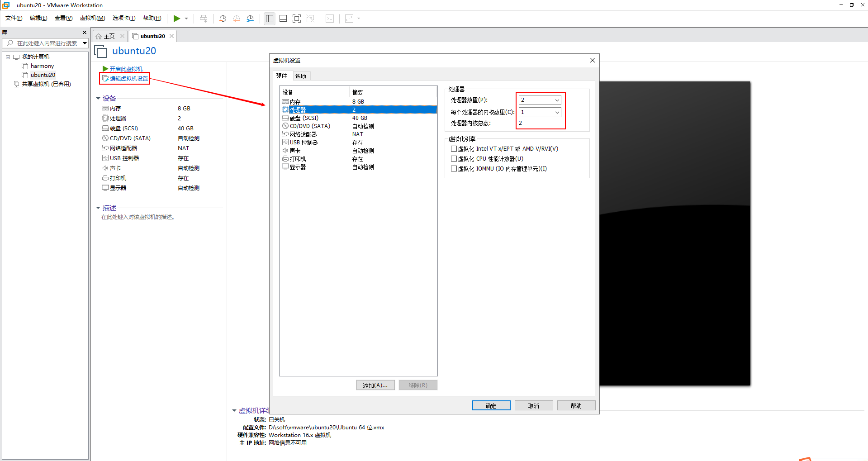Click the stretch guest display icon

point(349,19)
